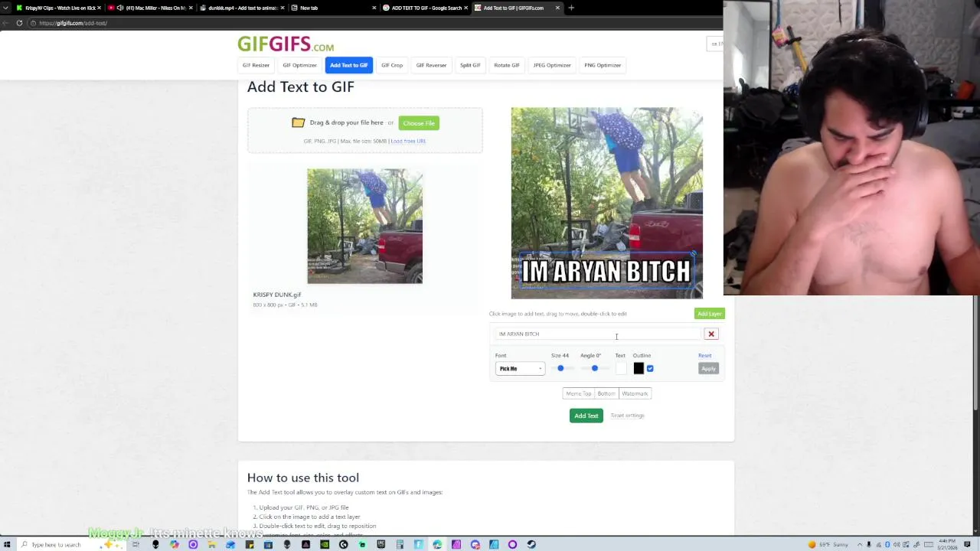The width and height of the screenshot is (980, 551).
Task: Click the grey Apply button
Action: tap(708, 369)
